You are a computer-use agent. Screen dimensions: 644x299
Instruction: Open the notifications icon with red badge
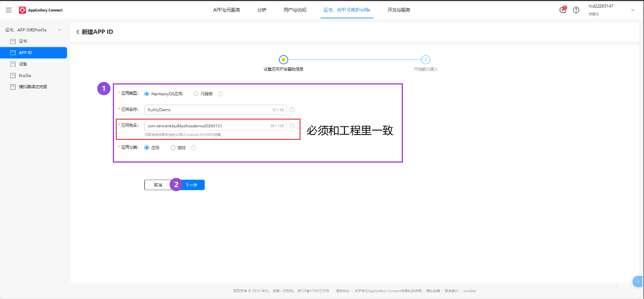563,10
